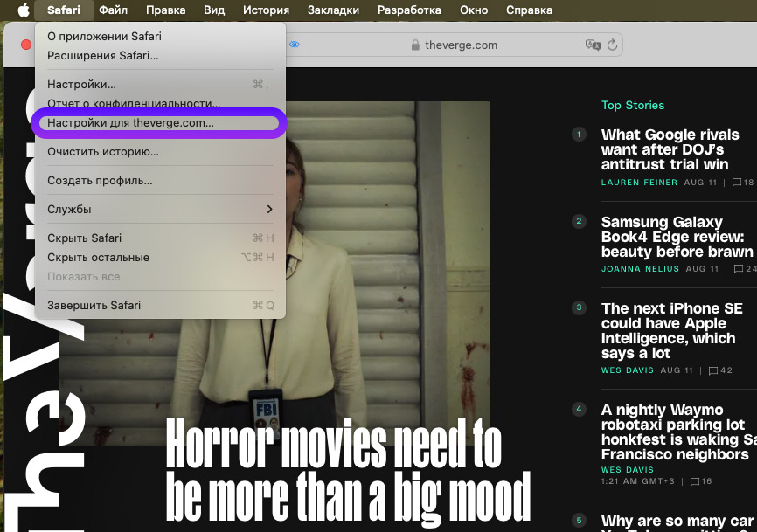Click the lock icon beside theverge.com
The width and height of the screenshot is (757, 532).
pyautogui.click(x=415, y=45)
